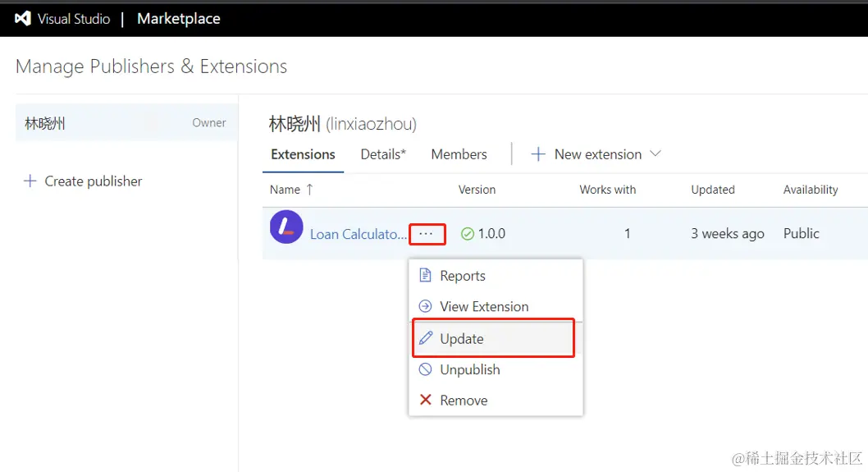Click the green verified check icon beside 1.0.0

(x=467, y=234)
